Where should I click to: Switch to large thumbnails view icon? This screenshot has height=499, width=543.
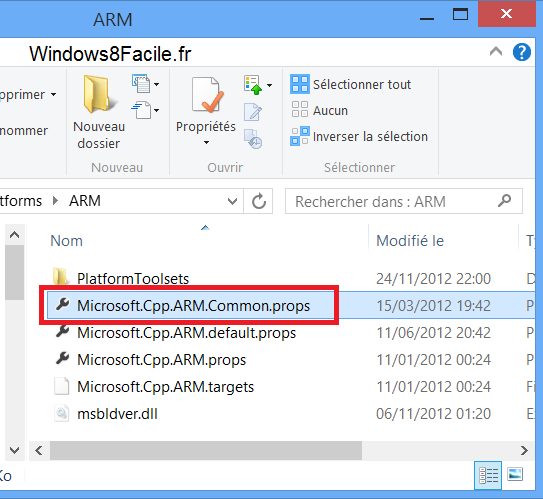coord(515,475)
